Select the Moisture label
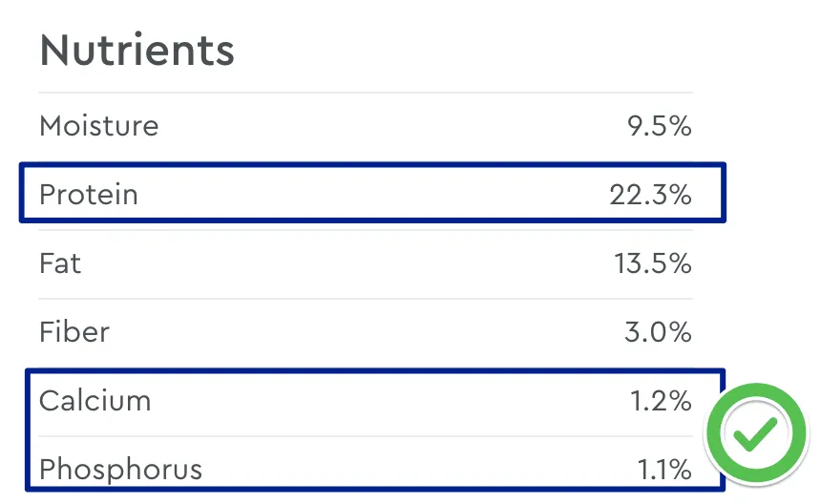821x504 pixels. point(99,125)
